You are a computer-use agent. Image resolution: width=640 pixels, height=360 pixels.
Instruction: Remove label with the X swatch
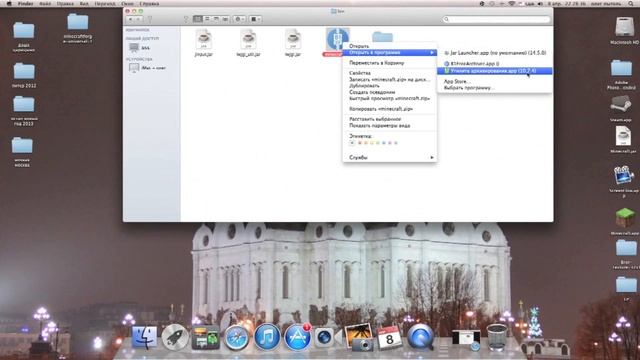coord(352,143)
